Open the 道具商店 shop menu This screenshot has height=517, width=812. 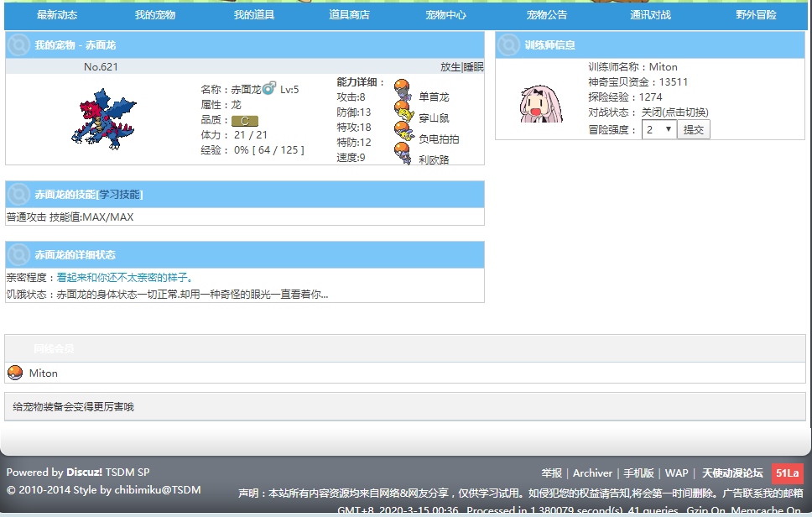point(349,15)
